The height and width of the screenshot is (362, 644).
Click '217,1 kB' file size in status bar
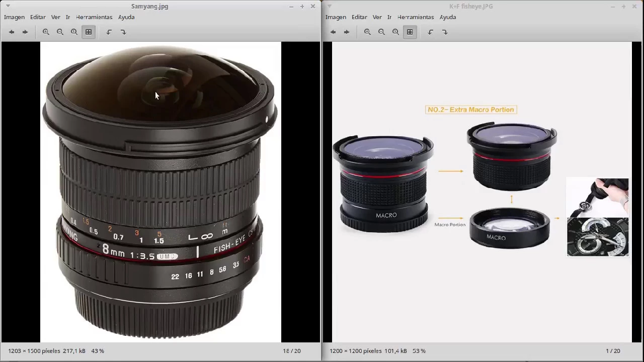click(x=75, y=351)
